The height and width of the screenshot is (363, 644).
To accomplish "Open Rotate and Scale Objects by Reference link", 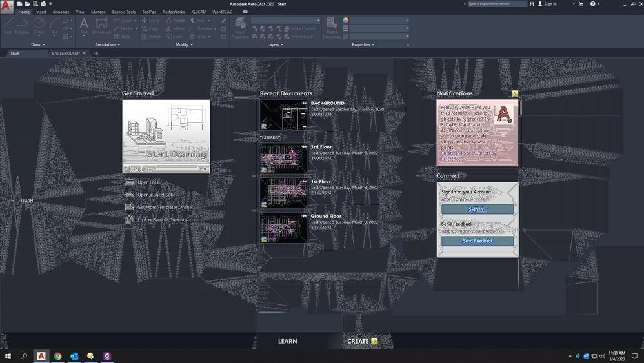I will click(x=468, y=156).
